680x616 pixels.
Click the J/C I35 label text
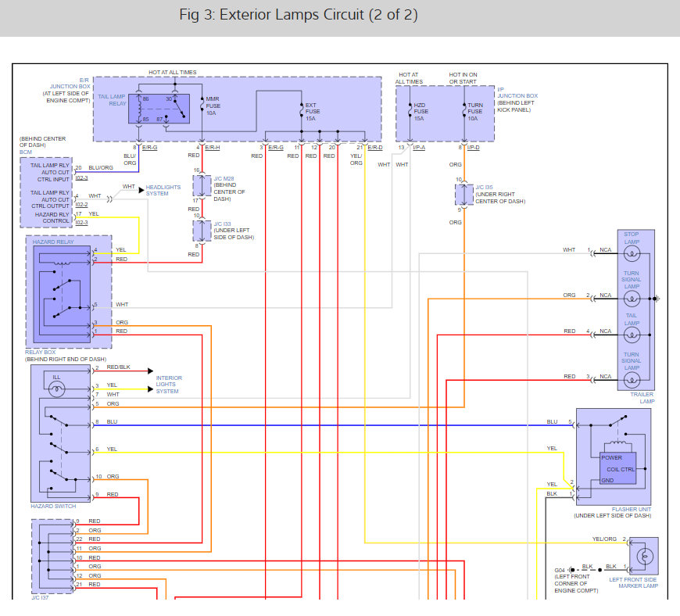click(485, 187)
